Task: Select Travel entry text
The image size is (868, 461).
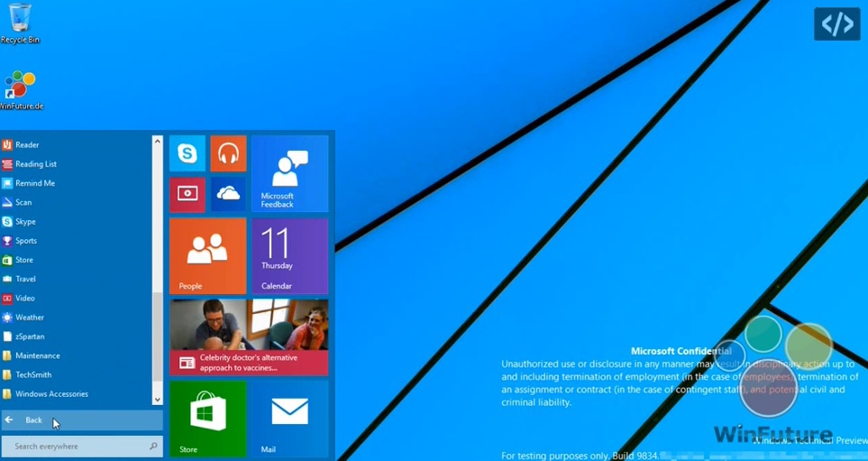Action: [25, 280]
